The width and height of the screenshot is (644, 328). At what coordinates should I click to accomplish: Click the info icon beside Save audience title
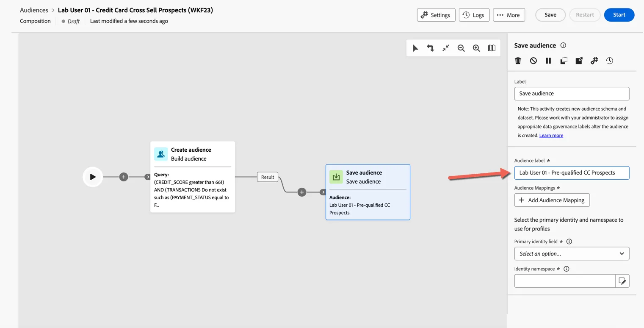coord(563,45)
